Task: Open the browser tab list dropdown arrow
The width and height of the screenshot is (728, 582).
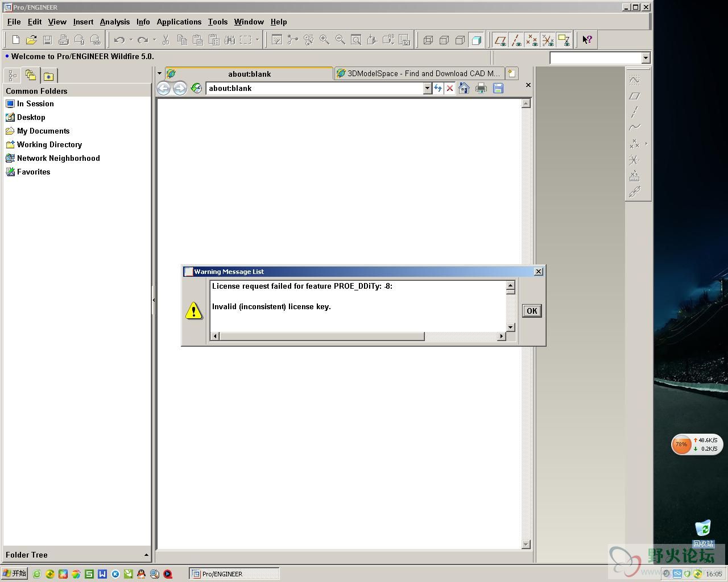Action: pos(160,73)
